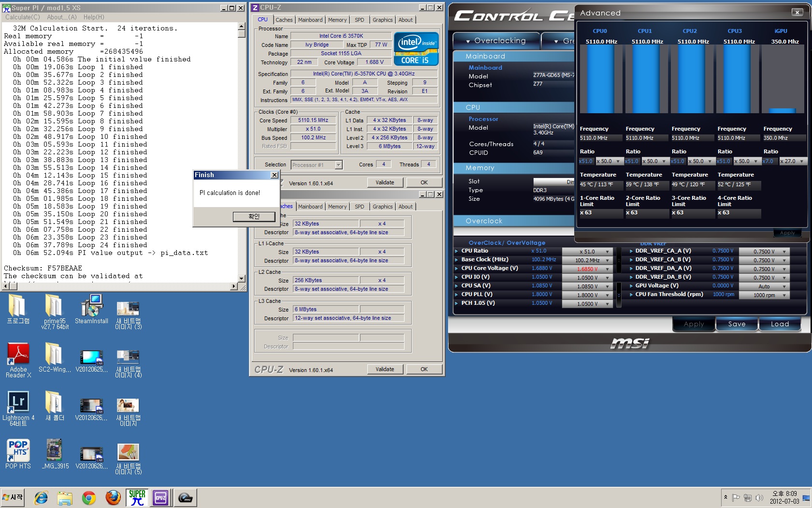Click Super PI horizontal scrollbar right arrow
Image resolution: width=812 pixels, height=508 pixels.
pyautogui.click(x=234, y=286)
